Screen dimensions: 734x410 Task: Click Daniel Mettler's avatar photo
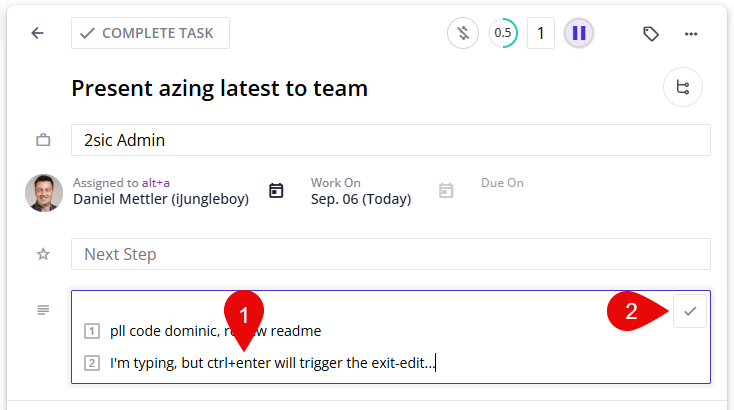(43, 192)
